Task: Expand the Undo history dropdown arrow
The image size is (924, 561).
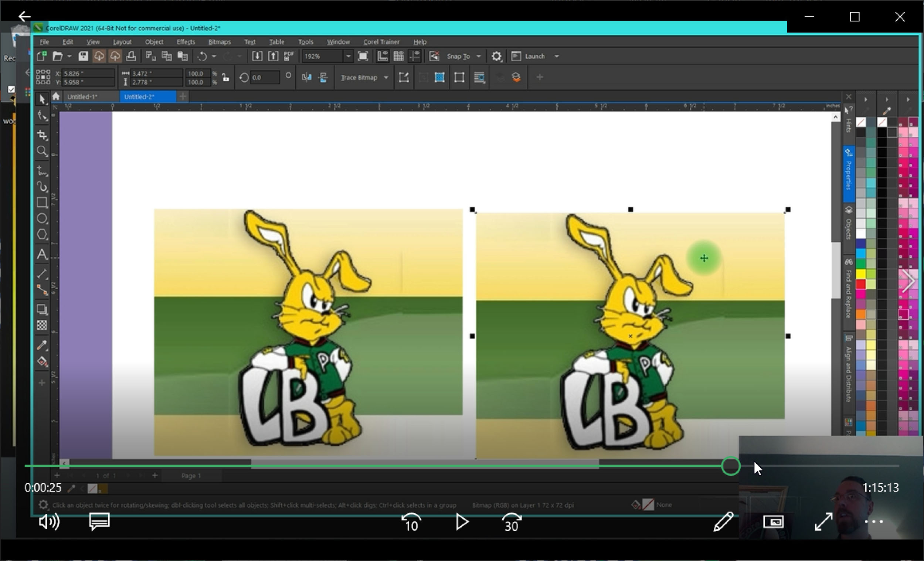Action: [x=214, y=56]
